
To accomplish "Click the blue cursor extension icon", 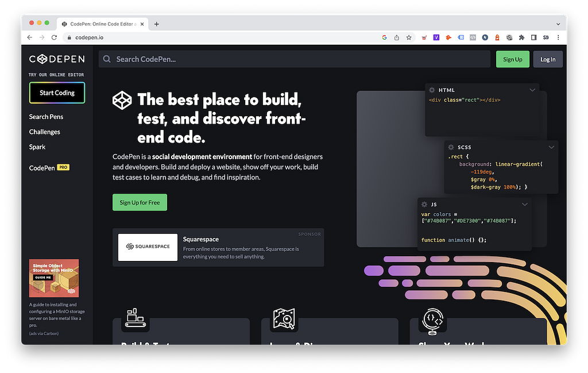I will 485,37.
